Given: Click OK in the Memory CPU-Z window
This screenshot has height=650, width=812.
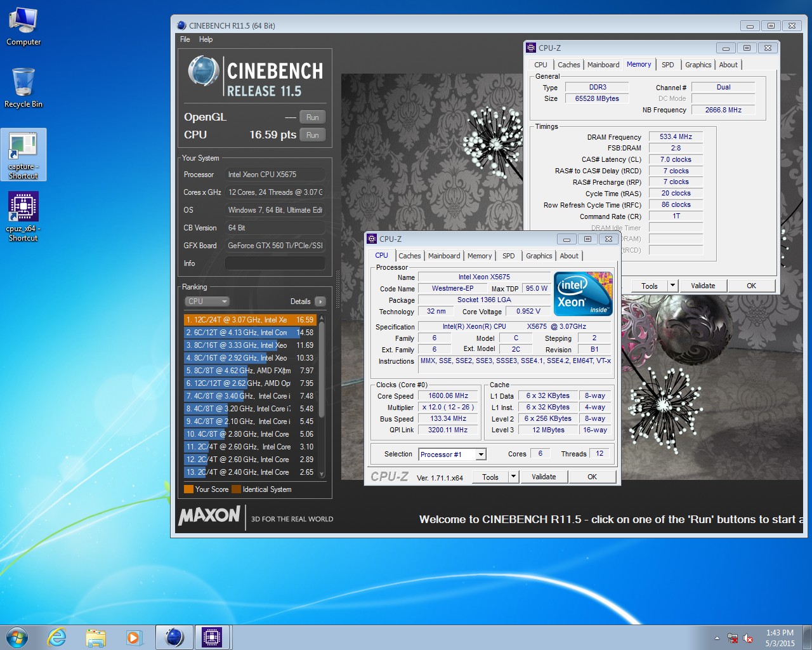Looking at the screenshot, I should (751, 286).
